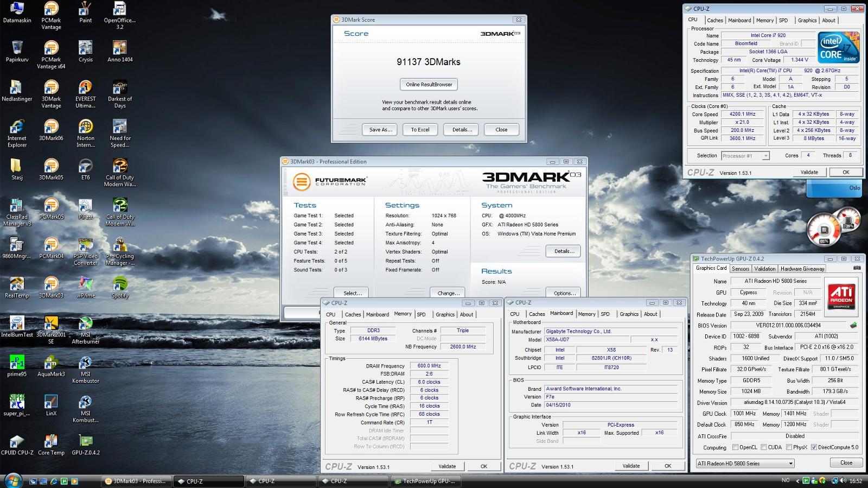Click the Windows Start orb
This screenshot has height=488, width=868.
pyautogui.click(x=13, y=480)
